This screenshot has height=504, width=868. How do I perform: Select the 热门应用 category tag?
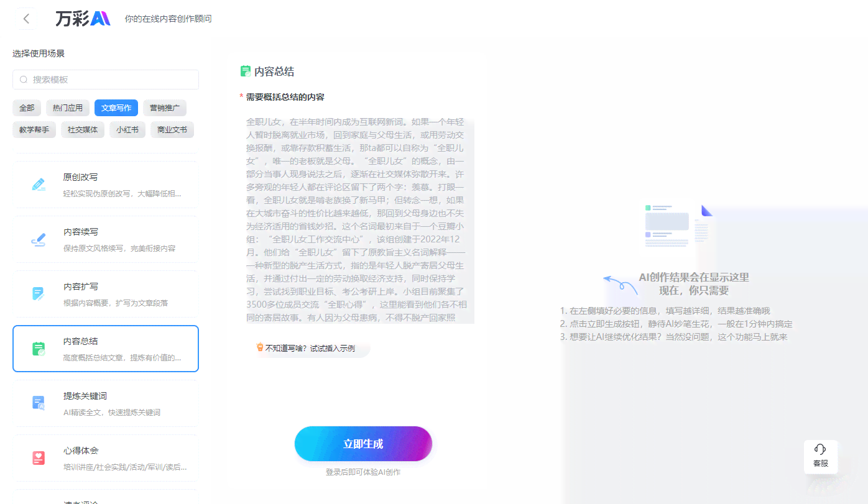(68, 108)
